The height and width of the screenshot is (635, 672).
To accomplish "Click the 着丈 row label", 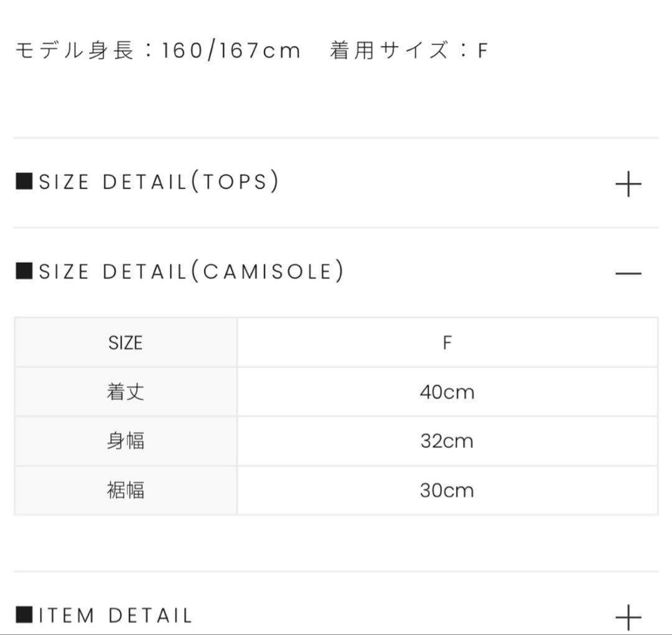I will [125, 392].
